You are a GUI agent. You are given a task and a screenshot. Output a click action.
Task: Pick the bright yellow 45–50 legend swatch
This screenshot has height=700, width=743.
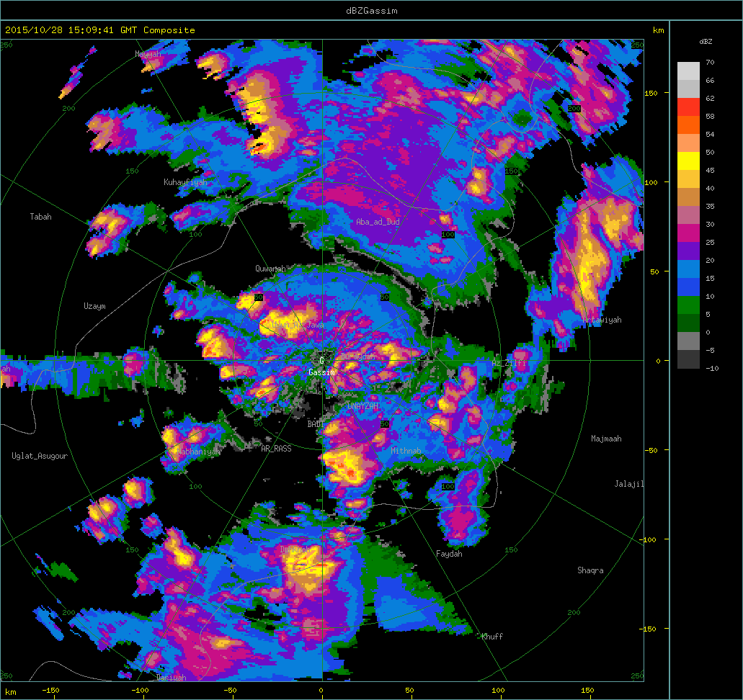click(x=688, y=161)
